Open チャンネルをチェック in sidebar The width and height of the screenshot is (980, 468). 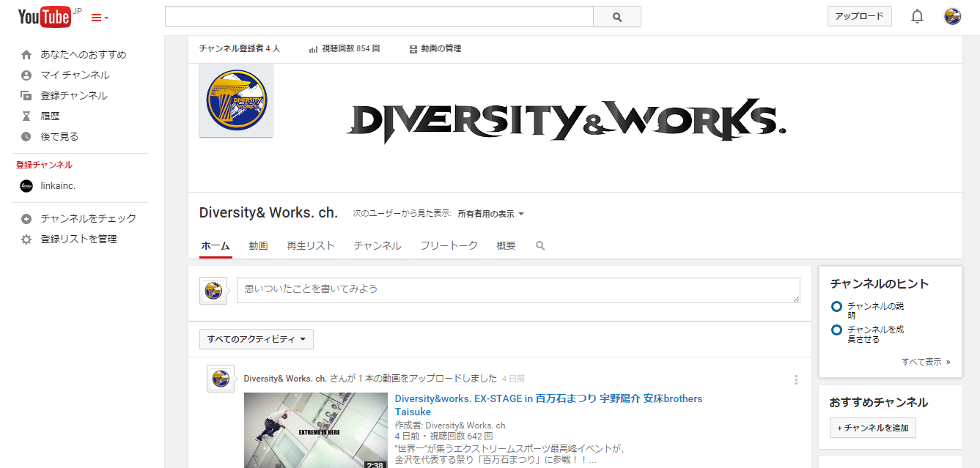tap(89, 219)
